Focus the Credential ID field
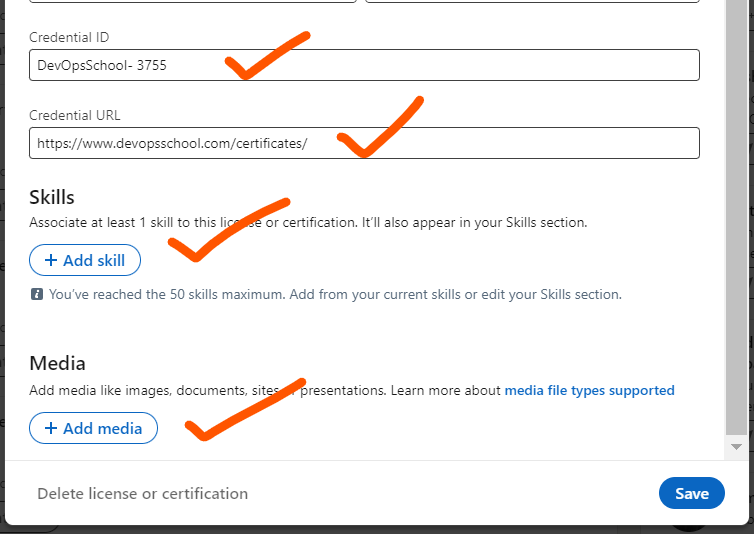 click(364, 65)
